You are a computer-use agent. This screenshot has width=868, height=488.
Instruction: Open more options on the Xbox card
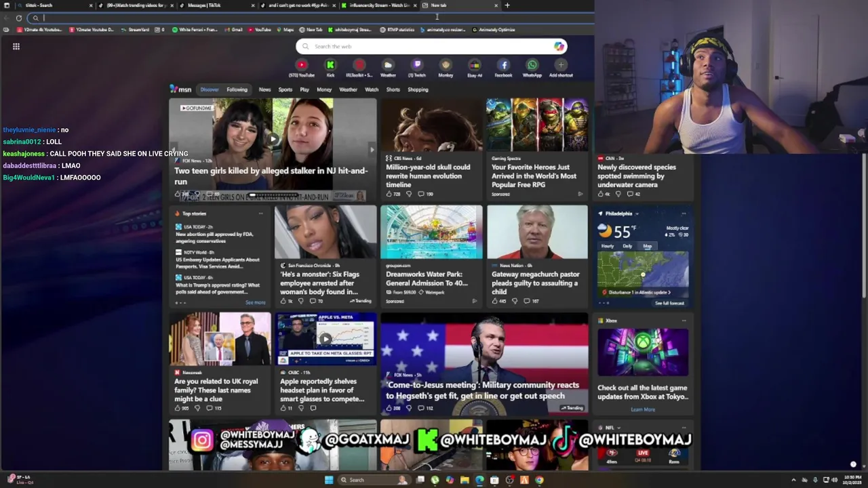[x=684, y=321]
